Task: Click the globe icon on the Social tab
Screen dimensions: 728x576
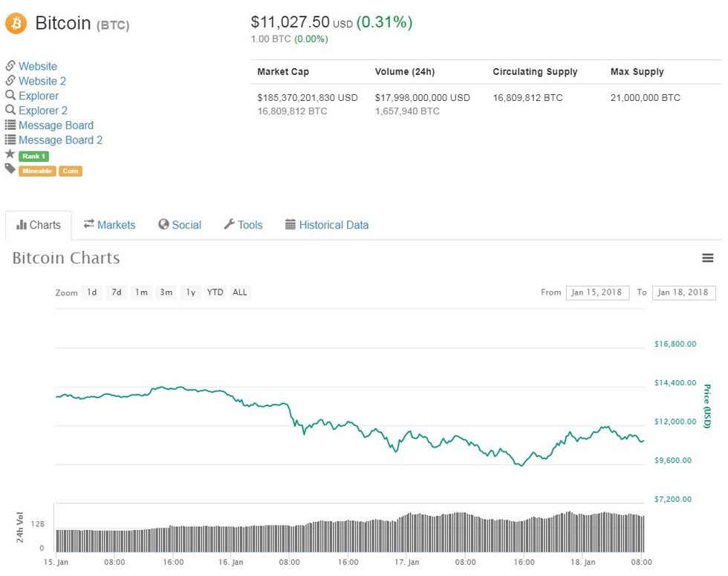Action: pyautogui.click(x=163, y=224)
